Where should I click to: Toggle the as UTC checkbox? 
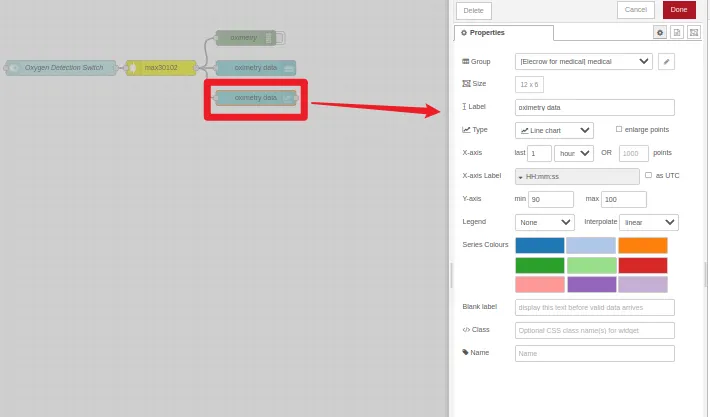point(649,175)
